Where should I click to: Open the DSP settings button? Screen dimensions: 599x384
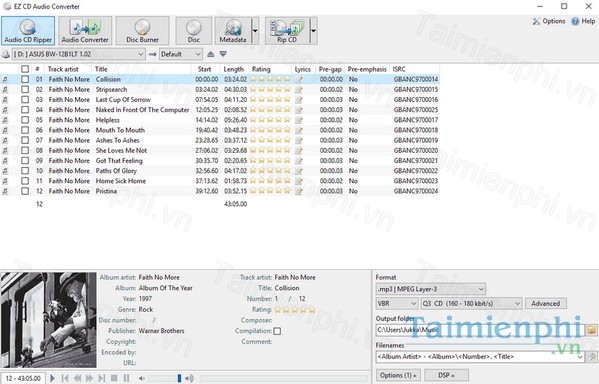(x=446, y=375)
